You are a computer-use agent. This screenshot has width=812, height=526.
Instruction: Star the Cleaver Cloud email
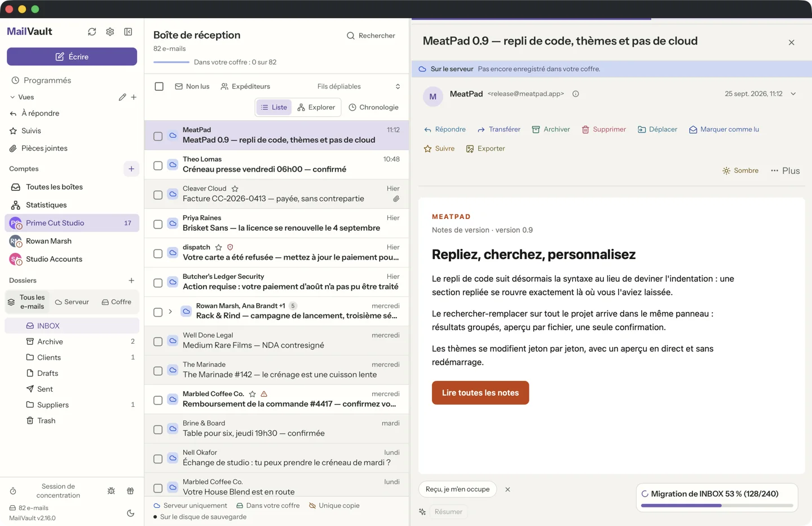pos(235,189)
